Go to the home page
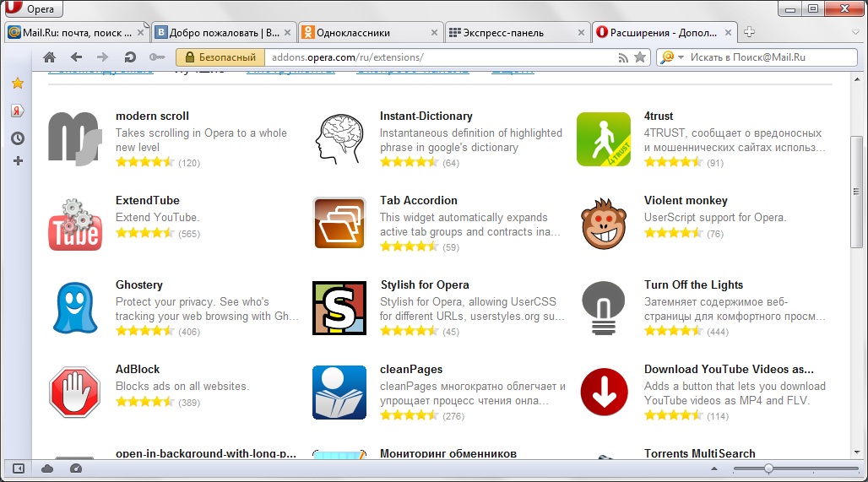868x482 pixels. click(49, 57)
